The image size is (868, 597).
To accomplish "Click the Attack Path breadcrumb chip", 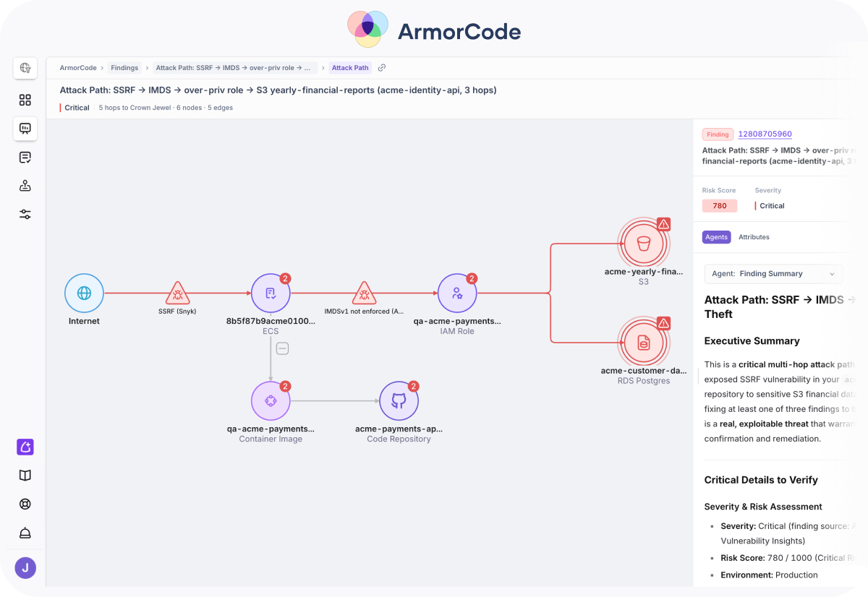I will 350,68.
